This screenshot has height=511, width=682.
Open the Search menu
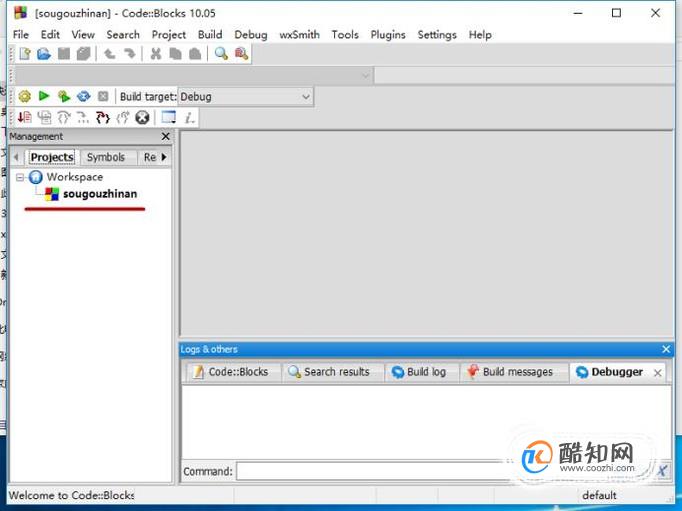click(123, 34)
